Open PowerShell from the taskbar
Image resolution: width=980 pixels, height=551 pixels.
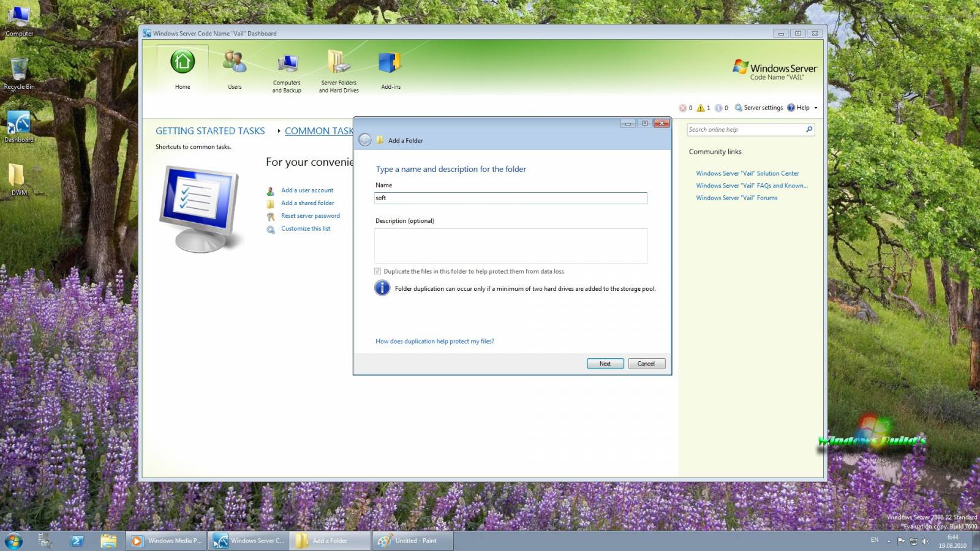tap(77, 541)
